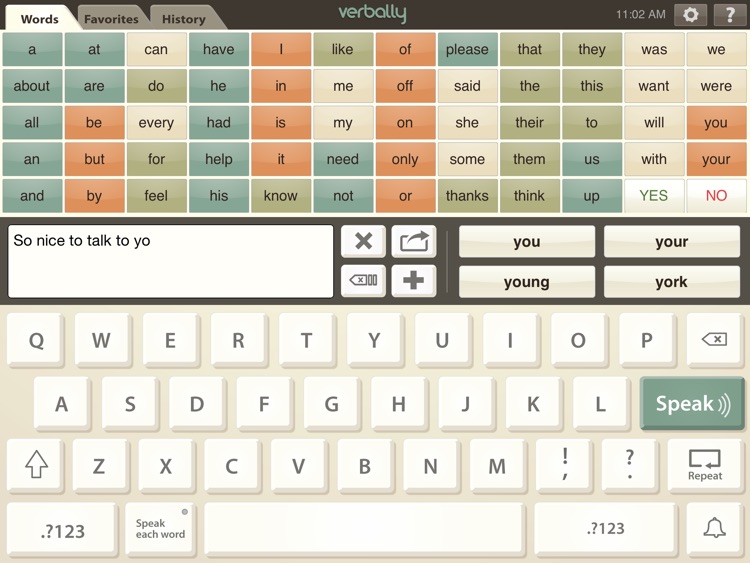Tap the 'this' word button
This screenshot has height=563, width=750.
[x=592, y=86]
